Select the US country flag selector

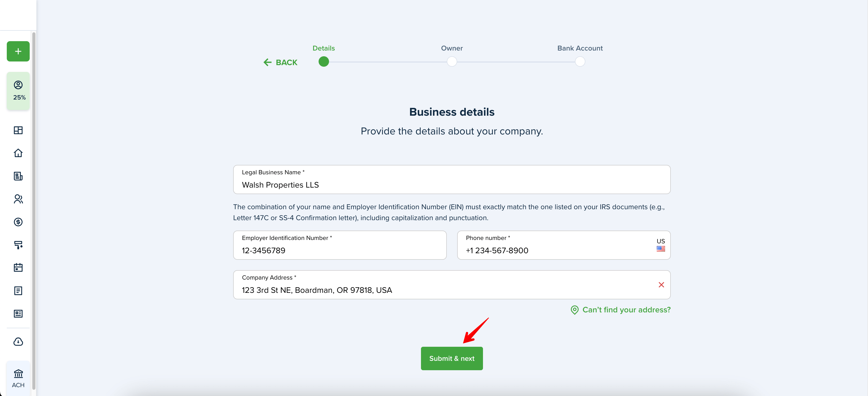coord(660,245)
